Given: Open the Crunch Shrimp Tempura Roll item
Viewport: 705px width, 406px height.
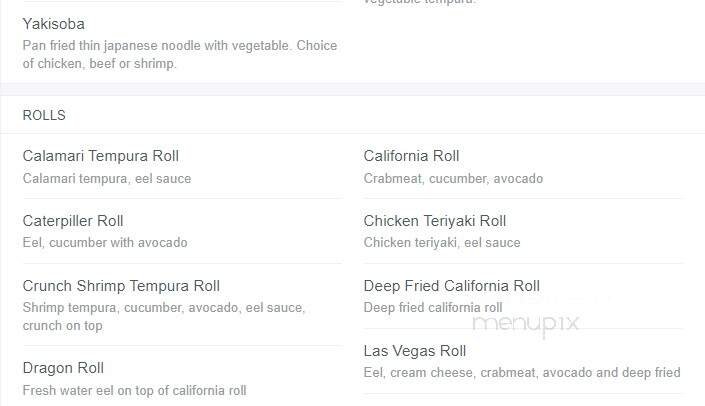Looking at the screenshot, I should 121,286.
